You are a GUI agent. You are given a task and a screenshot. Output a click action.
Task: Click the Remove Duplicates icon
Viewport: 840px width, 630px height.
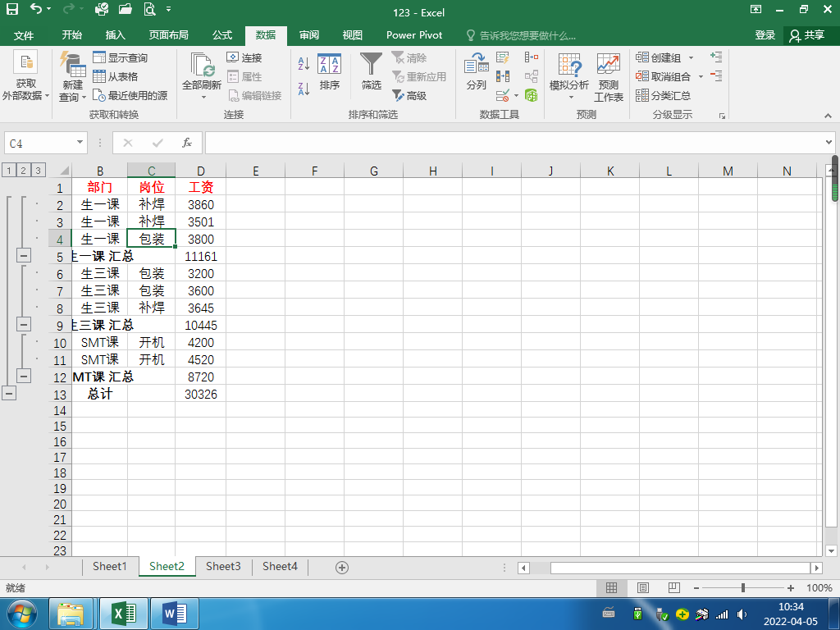tap(503, 76)
